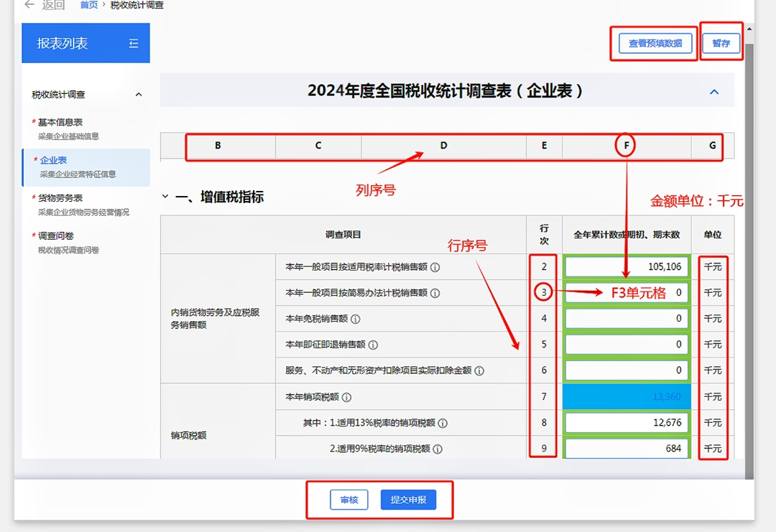Click the row 6 扣除金额 input field
The width and height of the screenshot is (776, 532).
coord(627,370)
